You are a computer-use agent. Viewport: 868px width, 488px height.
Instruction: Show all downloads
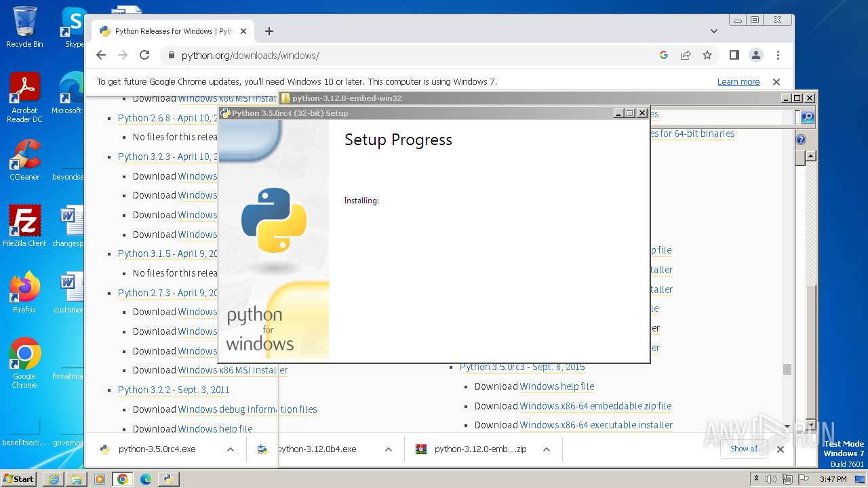tap(744, 449)
